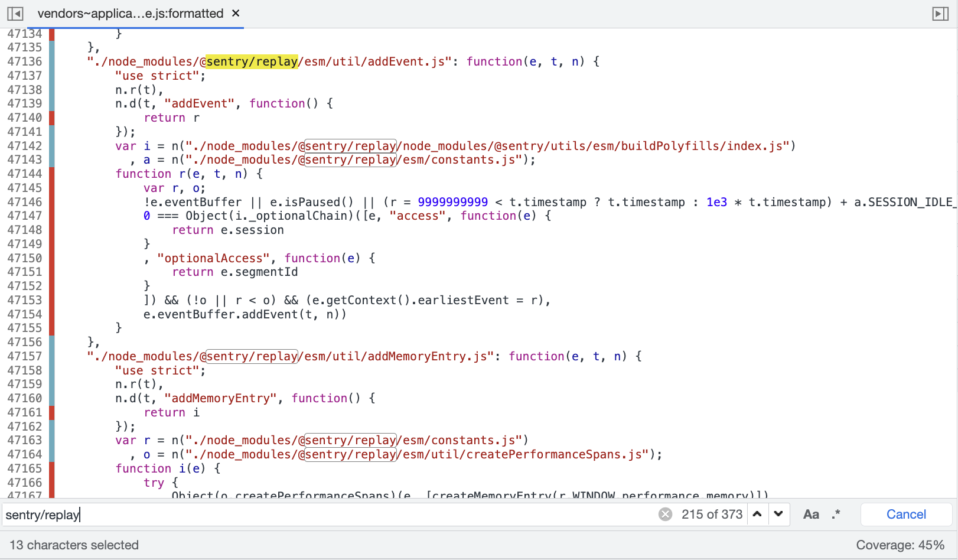Screen dimensions: 958x560
Task: Clear the search field with the x icon
Action: [x=666, y=514]
